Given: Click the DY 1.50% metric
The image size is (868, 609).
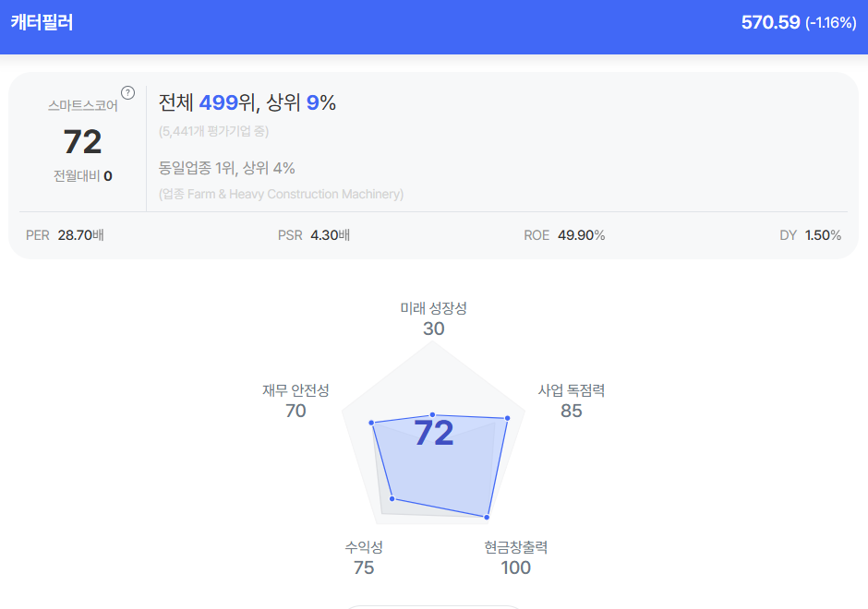Looking at the screenshot, I should (x=810, y=235).
